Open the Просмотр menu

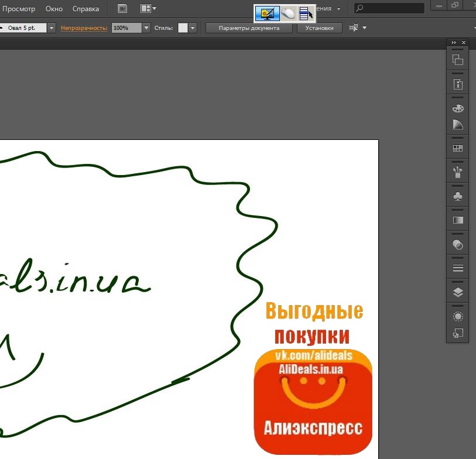pyautogui.click(x=19, y=9)
